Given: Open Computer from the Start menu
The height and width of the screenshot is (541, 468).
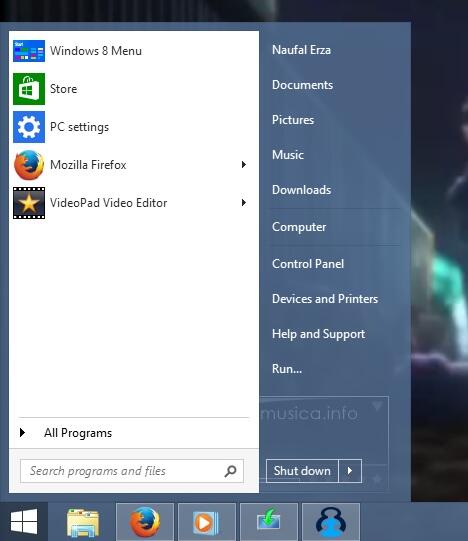Looking at the screenshot, I should [299, 227].
